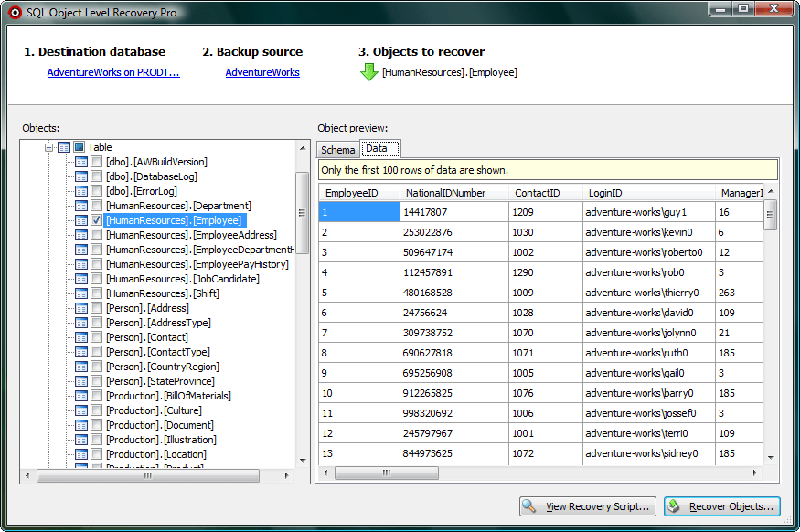Image resolution: width=800 pixels, height=532 pixels.
Task: Select the Data tab
Action: 379,148
